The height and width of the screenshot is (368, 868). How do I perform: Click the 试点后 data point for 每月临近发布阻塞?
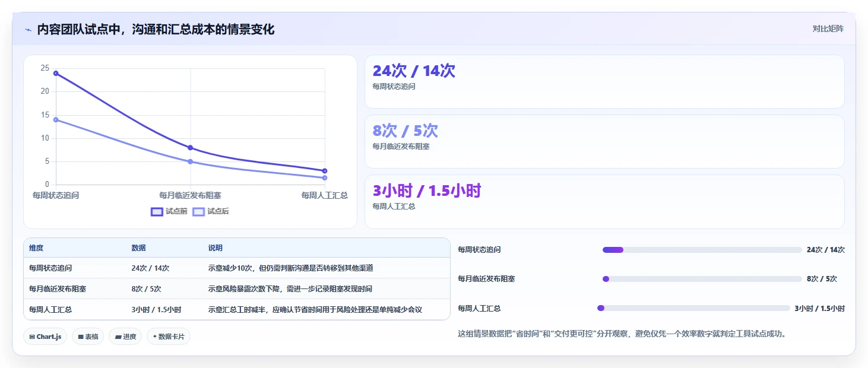191,161
